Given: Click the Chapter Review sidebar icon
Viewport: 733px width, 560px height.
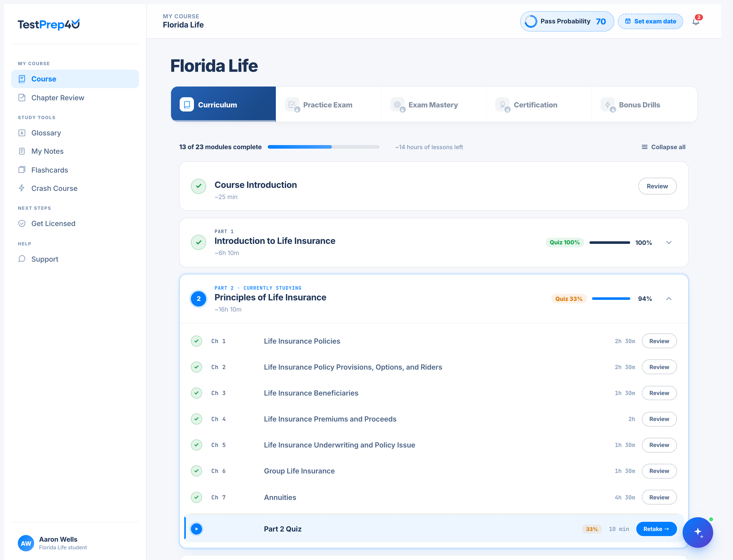Looking at the screenshot, I should tap(22, 98).
